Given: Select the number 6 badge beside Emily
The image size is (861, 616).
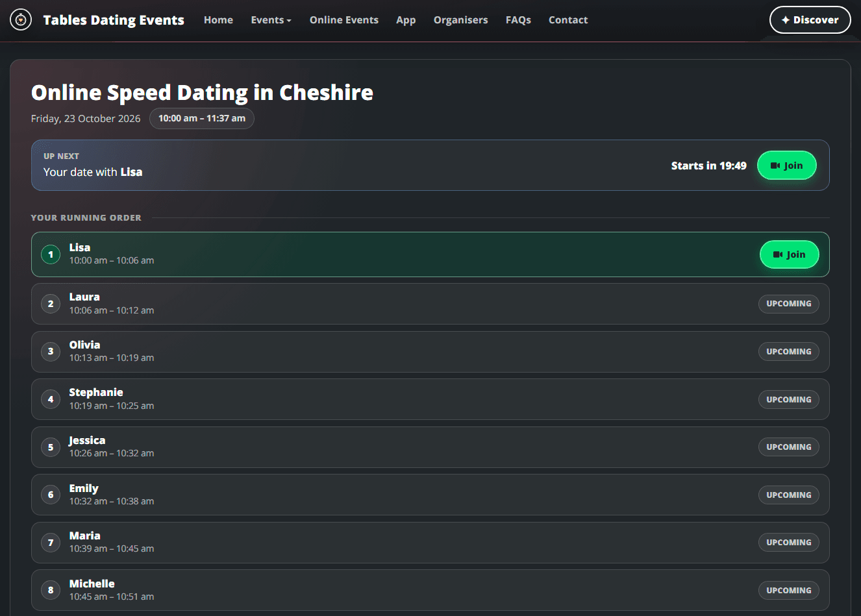Looking at the screenshot, I should 51,495.
